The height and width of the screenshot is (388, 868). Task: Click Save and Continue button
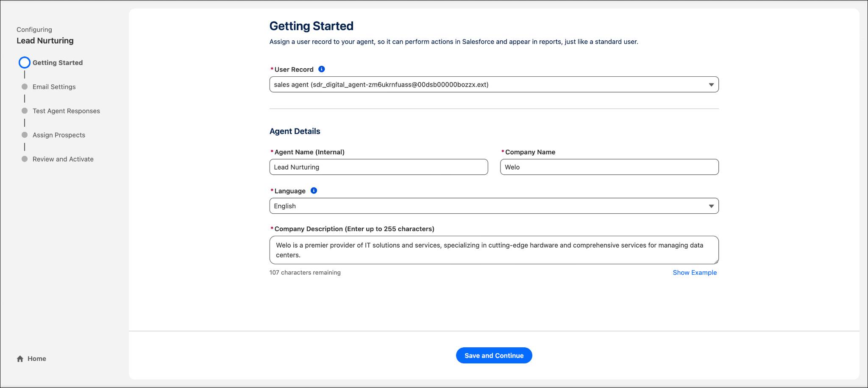[494, 355]
